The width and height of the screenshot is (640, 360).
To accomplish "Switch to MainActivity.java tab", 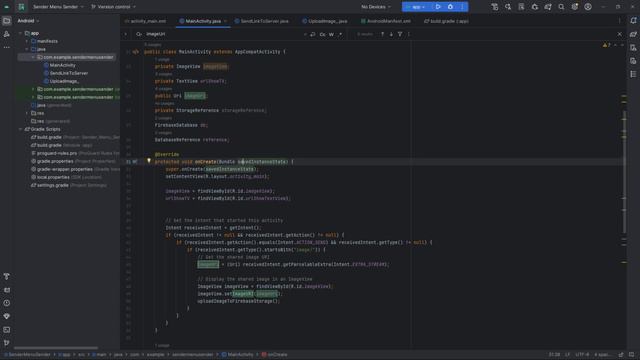I will pos(203,21).
